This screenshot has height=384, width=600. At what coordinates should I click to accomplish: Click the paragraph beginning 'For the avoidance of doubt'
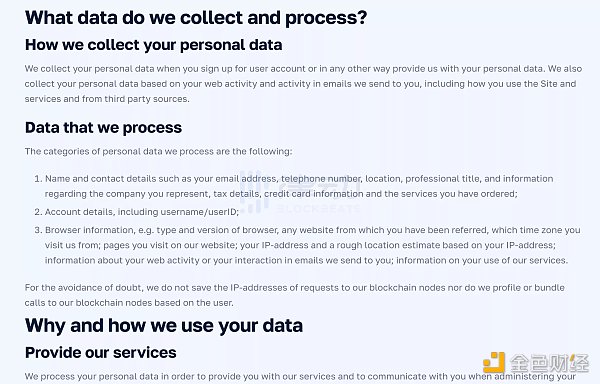(295, 295)
